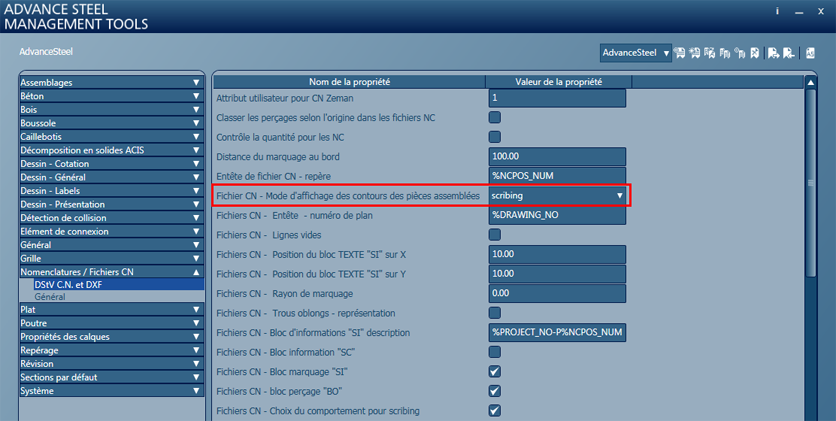
Task: Select 'DStV C.N. et DXF' subcategory
Action: [x=118, y=285]
